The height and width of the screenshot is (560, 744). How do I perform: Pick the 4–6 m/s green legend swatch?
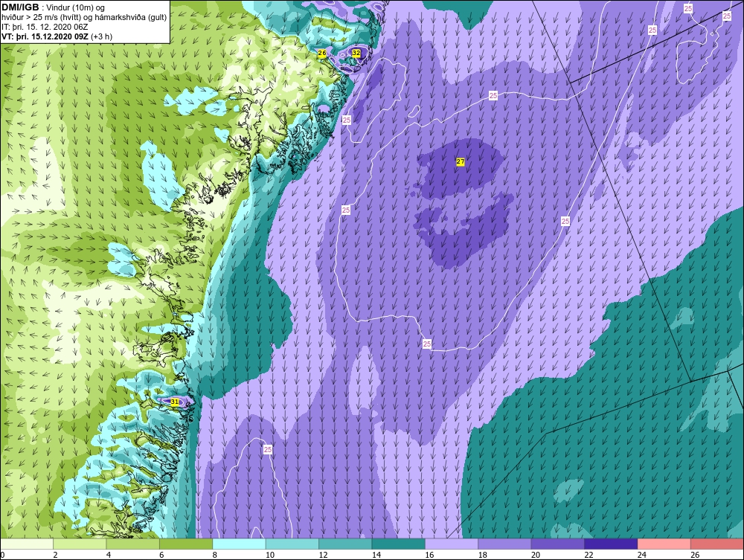[133, 544]
